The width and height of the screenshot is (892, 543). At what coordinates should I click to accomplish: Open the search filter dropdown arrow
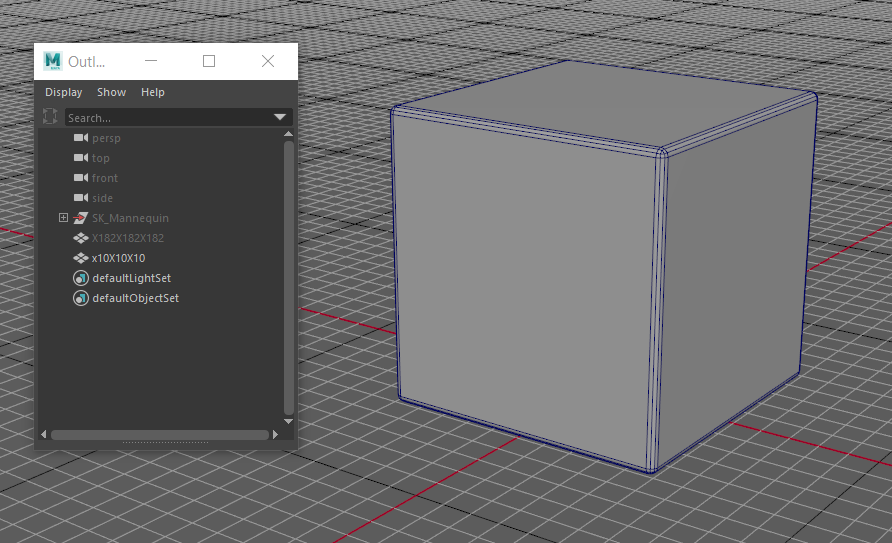280,117
